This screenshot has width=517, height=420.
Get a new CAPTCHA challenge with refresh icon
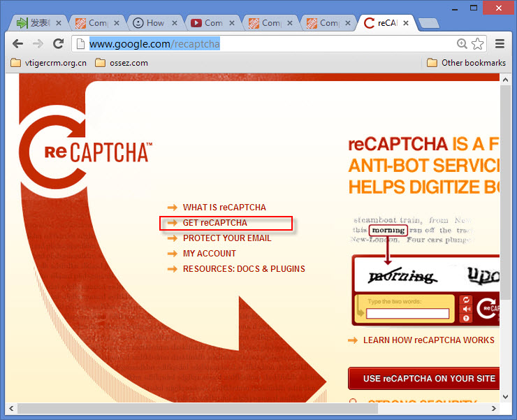(x=466, y=300)
